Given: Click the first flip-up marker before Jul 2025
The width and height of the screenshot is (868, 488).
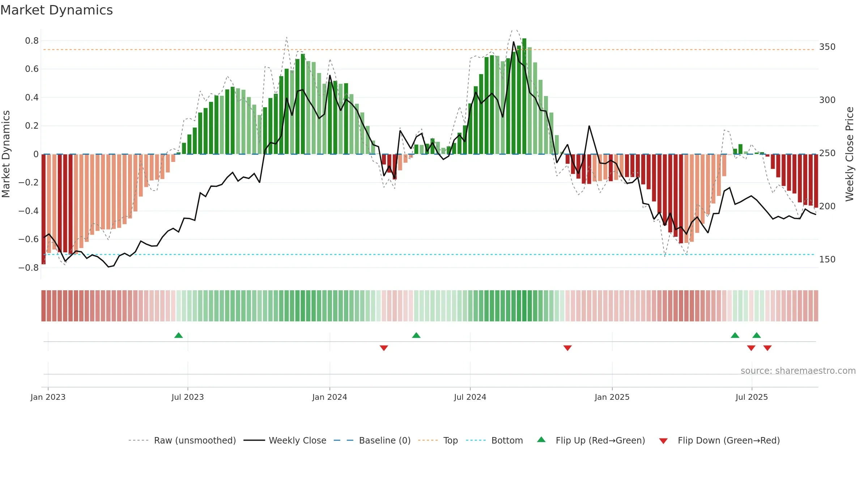Looking at the screenshot, I should tap(735, 335).
